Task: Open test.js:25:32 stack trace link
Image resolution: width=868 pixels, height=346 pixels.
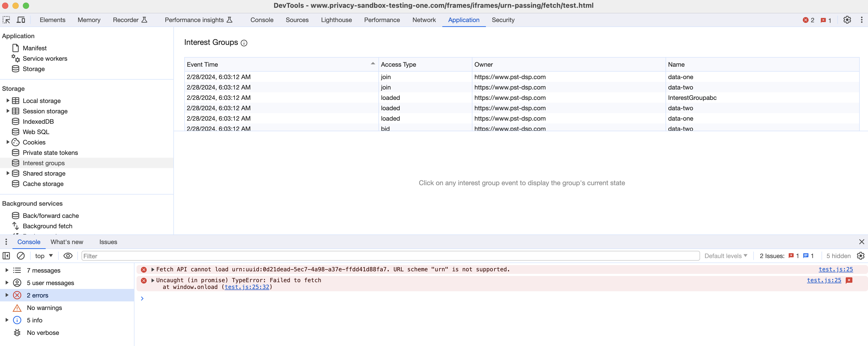Action: pyautogui.click(x=247, y=287)
